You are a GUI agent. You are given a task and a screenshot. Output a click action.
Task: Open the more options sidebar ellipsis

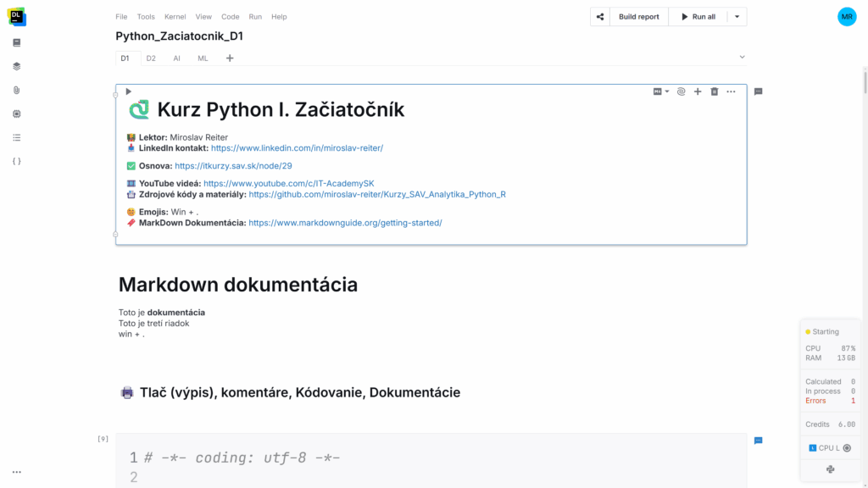pos(17,472)
